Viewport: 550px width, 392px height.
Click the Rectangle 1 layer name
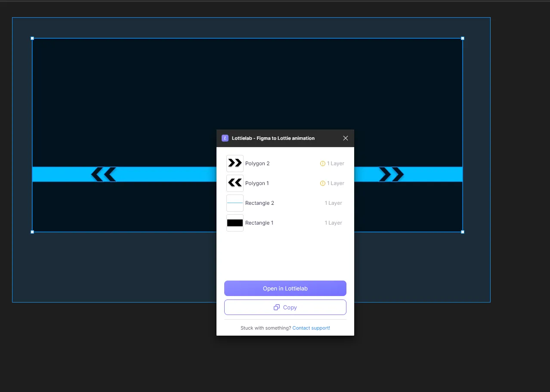click(x=259, y=223)
